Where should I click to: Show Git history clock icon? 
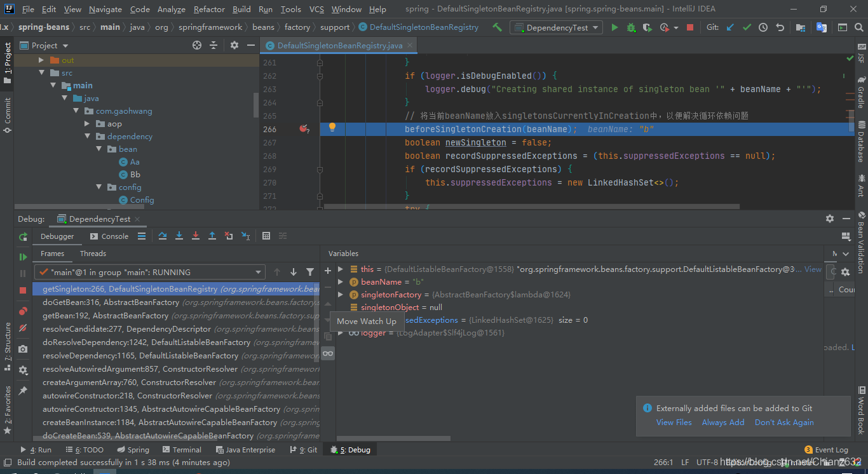(x=763, y=27)
